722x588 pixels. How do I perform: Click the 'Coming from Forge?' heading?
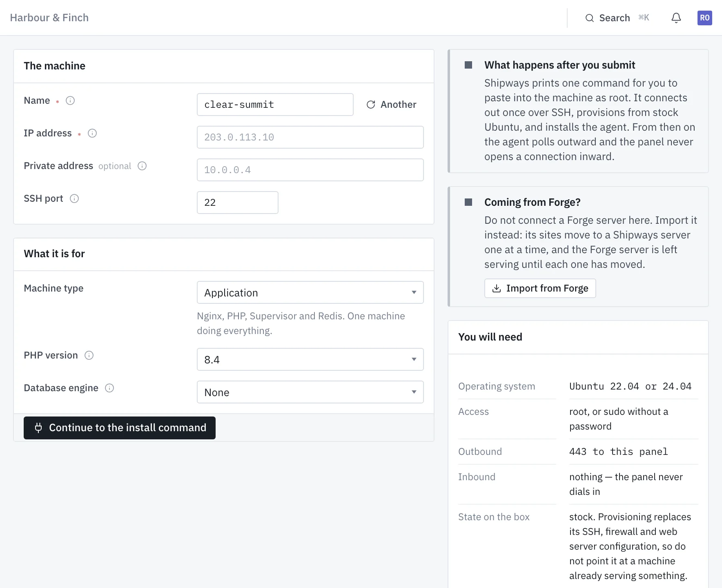coord(532,202)
